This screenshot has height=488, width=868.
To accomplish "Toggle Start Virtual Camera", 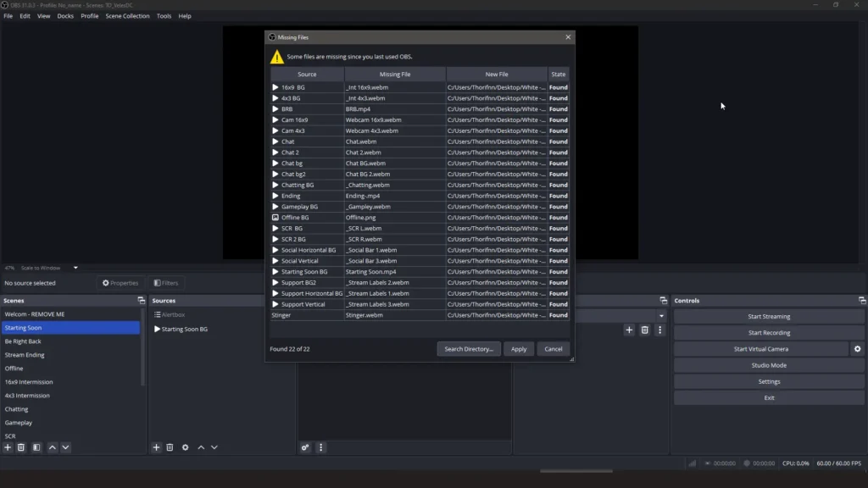I will click(760, 349).
